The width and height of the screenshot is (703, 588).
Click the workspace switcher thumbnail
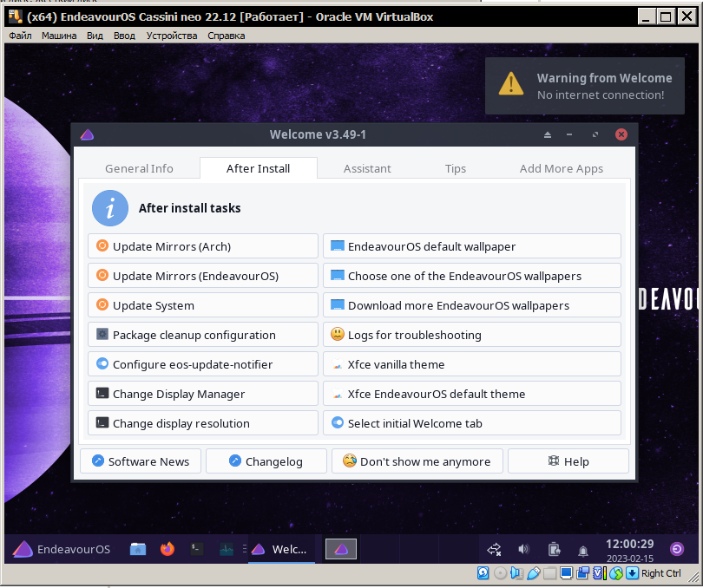click(341, 549)
